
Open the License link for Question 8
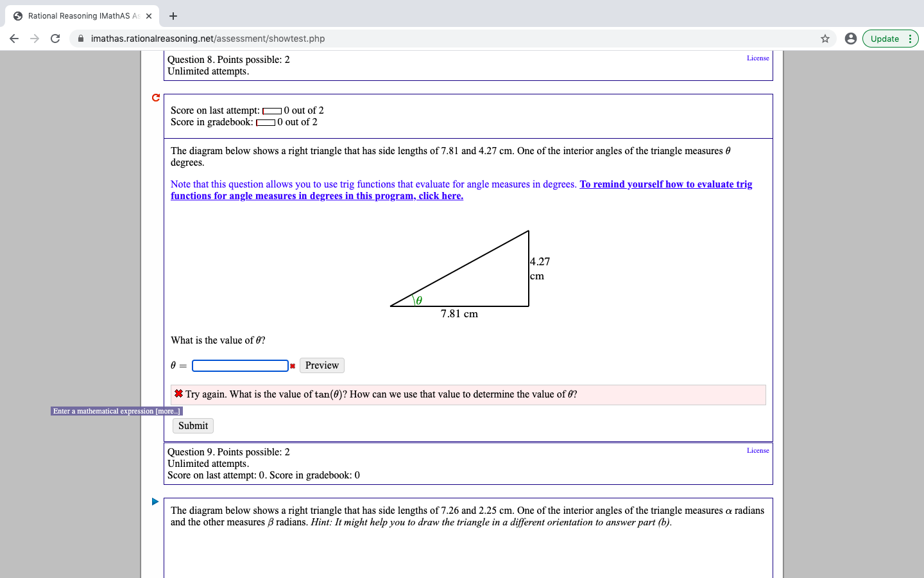point(758,58)
